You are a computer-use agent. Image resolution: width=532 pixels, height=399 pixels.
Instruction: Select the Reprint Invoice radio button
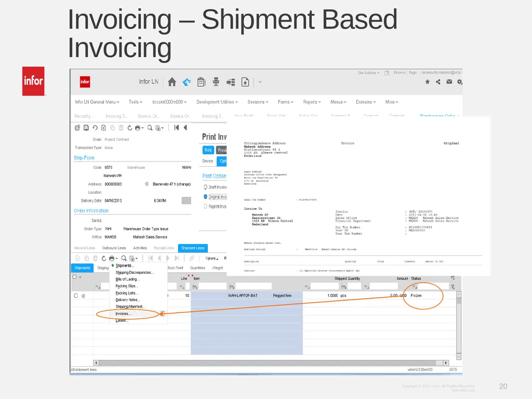click(x=205, y=206)
